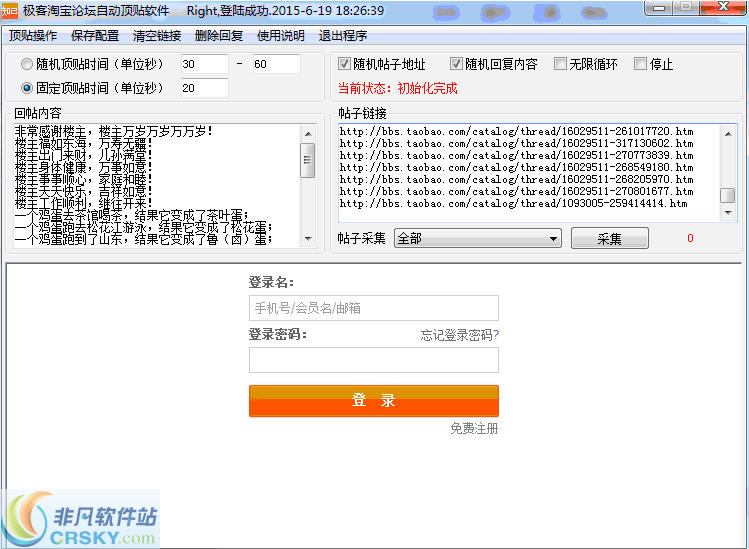Click the reply line 楼主身体健康，万事如意!
Viewport: 749px width, 549px height.
(84, 167)
